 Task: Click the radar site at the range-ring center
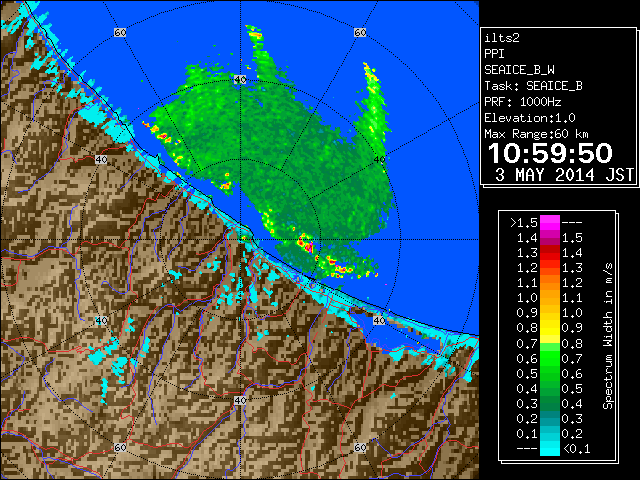tap(240, 240)
